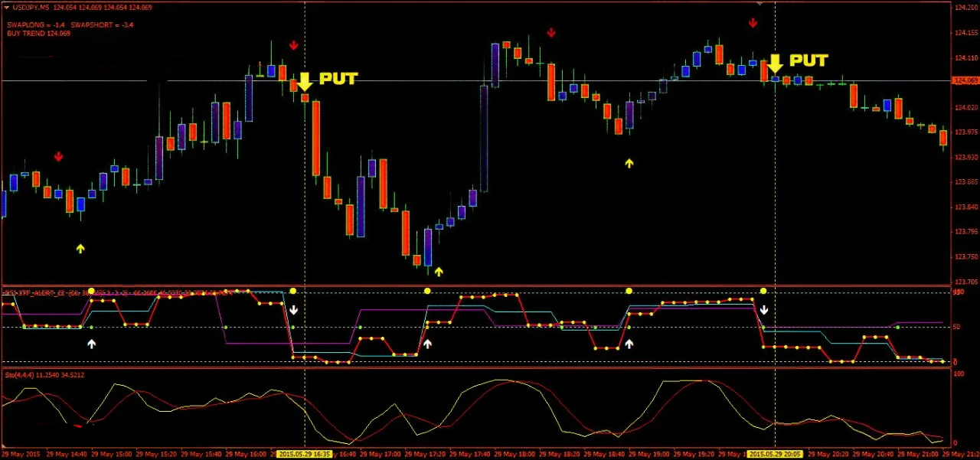Select the highlighted 124.069 price label on axis
This screenshot has width=980, height=460.
[x=965, y=80]
